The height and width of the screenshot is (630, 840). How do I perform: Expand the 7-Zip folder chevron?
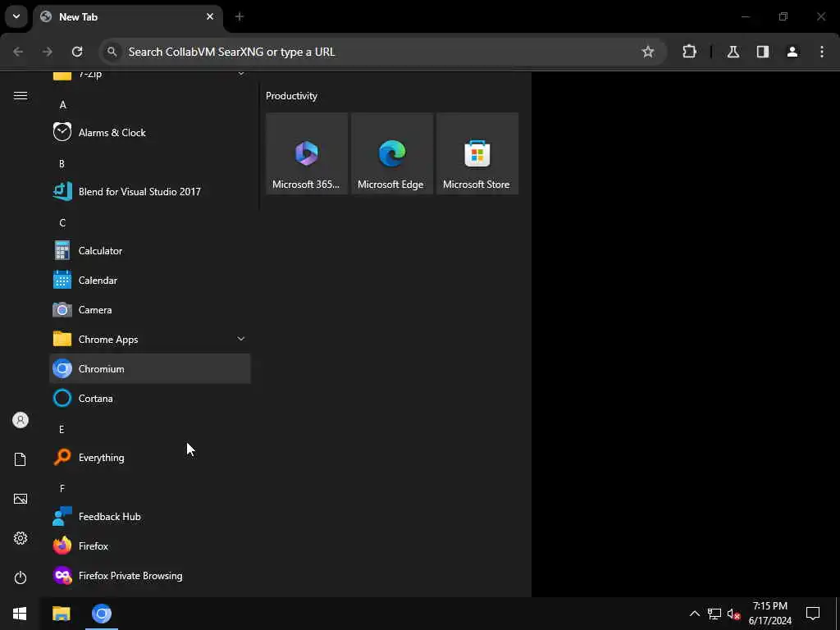coord(241,75)
